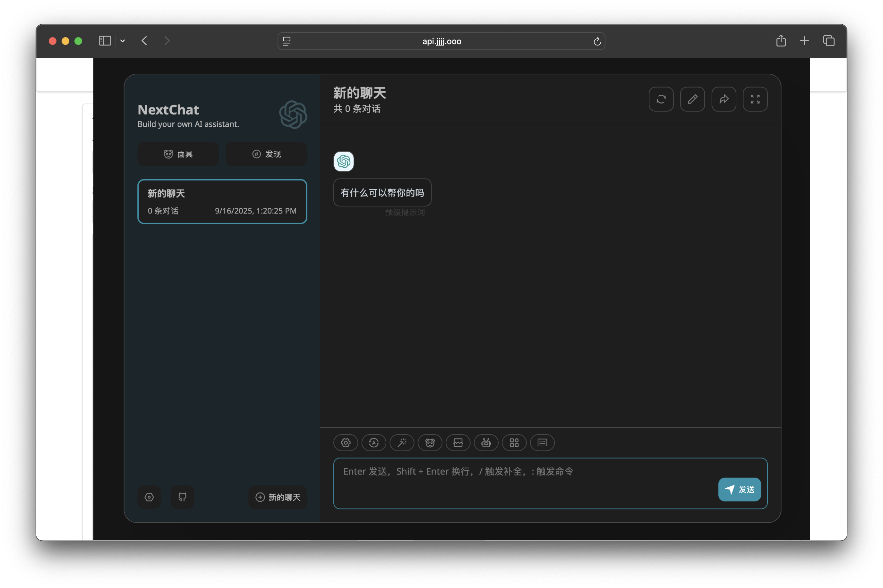Click the pencil edit icon
883x588 pixels.
click(x=692, y=99)
